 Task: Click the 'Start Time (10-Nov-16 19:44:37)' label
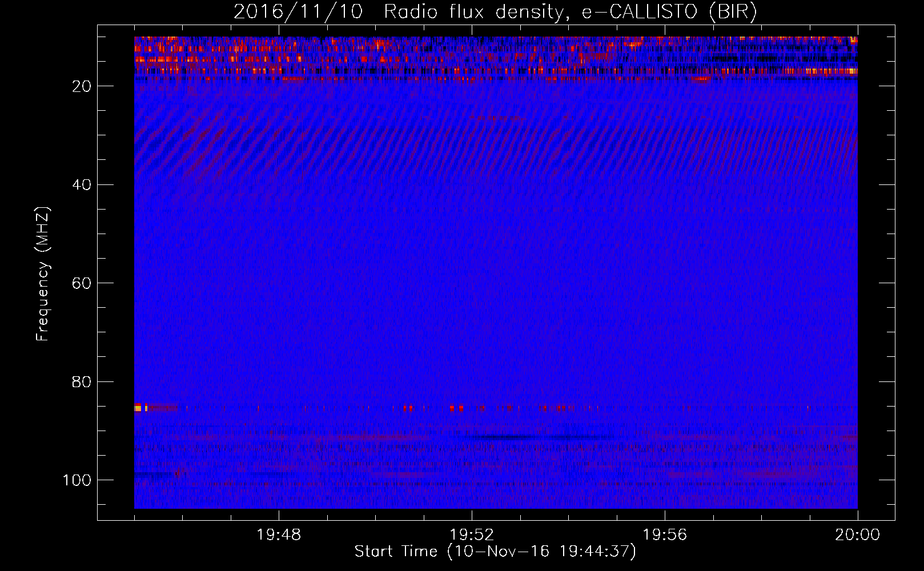[495, 552]
